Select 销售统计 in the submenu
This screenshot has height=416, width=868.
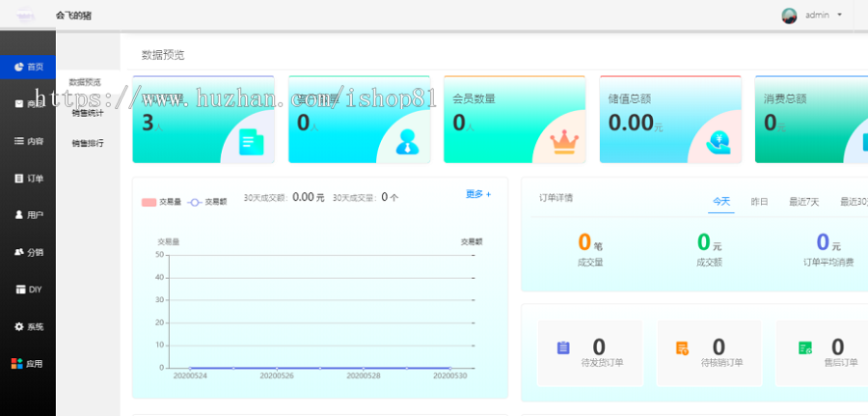coord(88,113)
